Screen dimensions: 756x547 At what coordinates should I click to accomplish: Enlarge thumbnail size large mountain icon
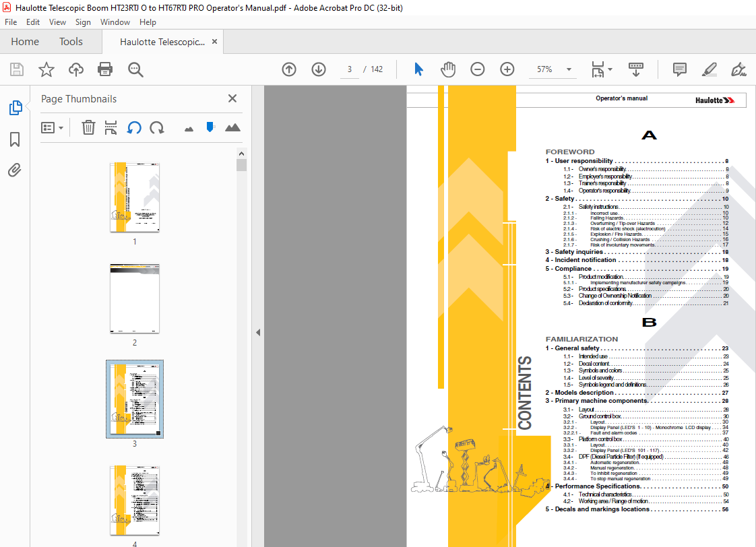tap(232, 127)
